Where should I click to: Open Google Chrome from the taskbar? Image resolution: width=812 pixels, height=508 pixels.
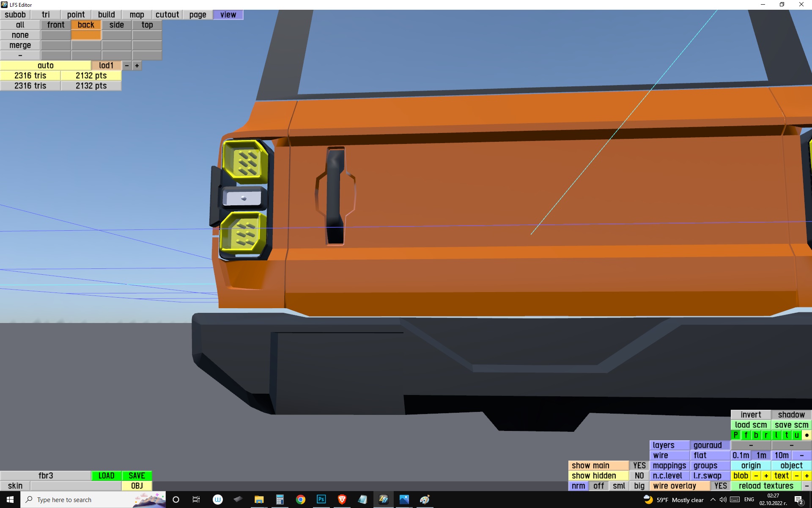tap(300, 500)
